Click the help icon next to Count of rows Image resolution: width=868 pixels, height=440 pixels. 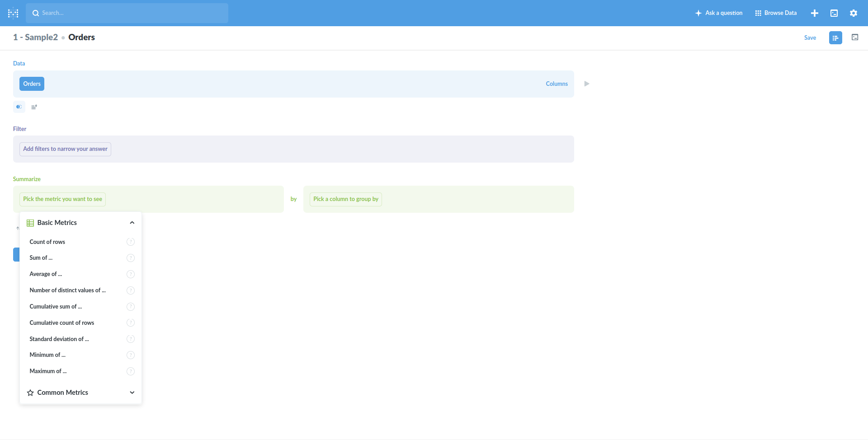(131, 242)
